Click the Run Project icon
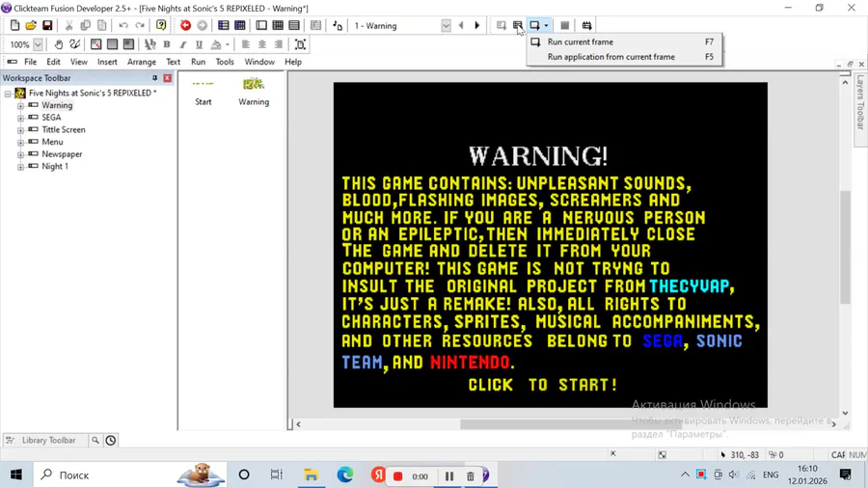868x488 pixels. [501, 25]
